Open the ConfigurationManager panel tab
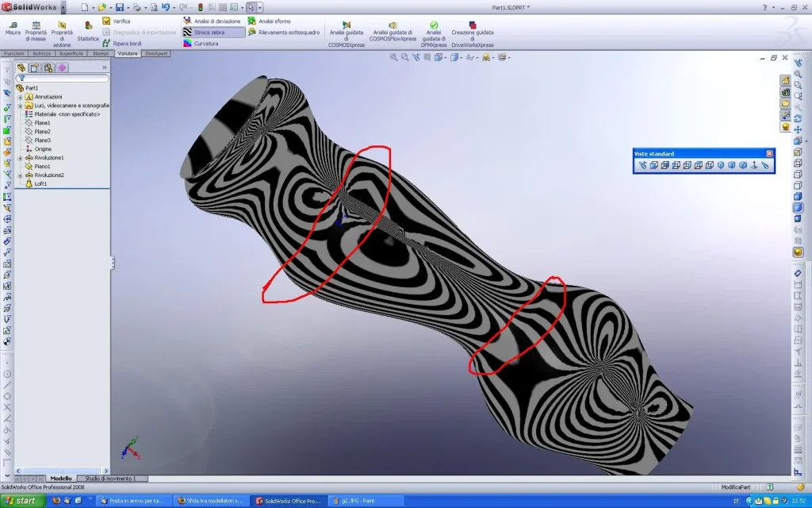 point(48,67)
